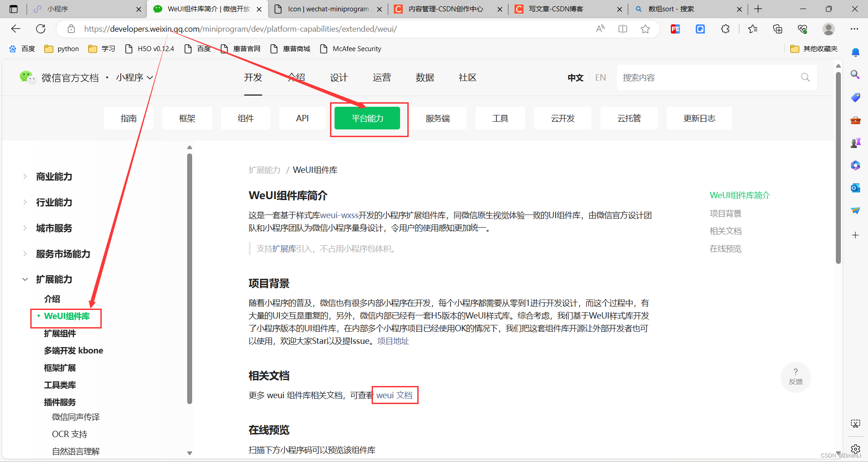Open user profile avatar
Viewport: 868px width, 462px height.
tap(828, 29)
